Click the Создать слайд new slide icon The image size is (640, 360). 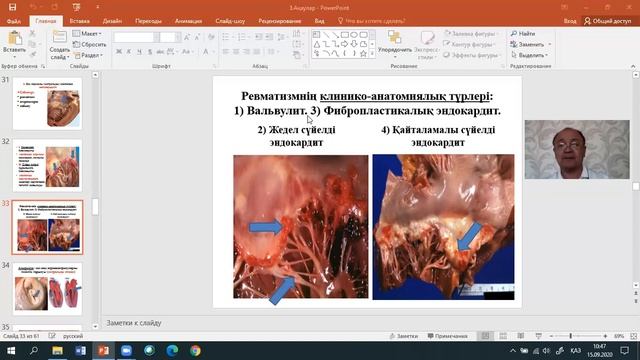point(59,38)
